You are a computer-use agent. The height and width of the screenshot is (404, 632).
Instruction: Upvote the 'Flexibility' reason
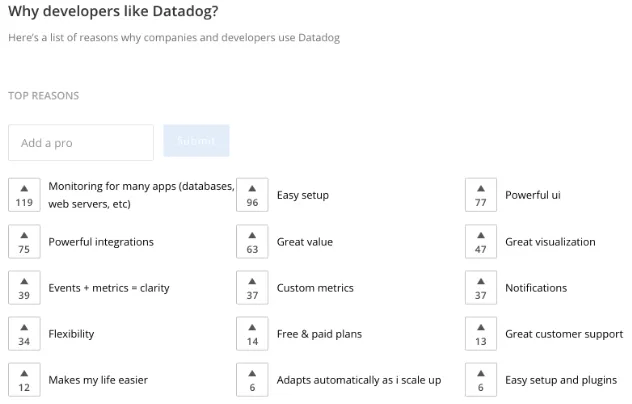click(24, 333)
